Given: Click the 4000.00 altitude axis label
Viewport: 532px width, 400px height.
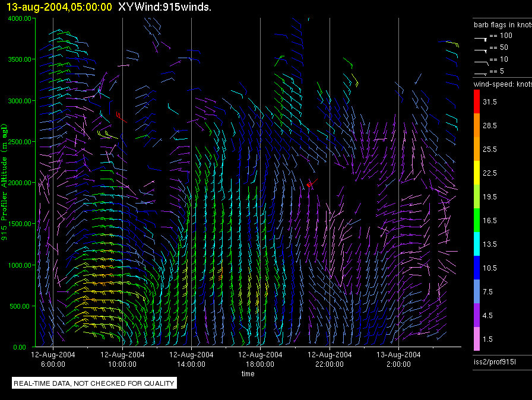Looking at the screenshot, I should (21, 18).
